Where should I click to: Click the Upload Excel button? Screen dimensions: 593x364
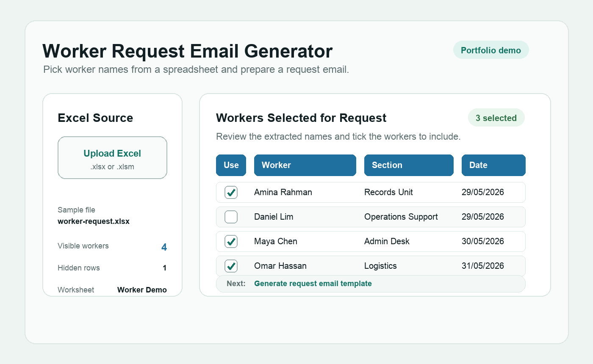pyautogui.click(x=112, y=157)
